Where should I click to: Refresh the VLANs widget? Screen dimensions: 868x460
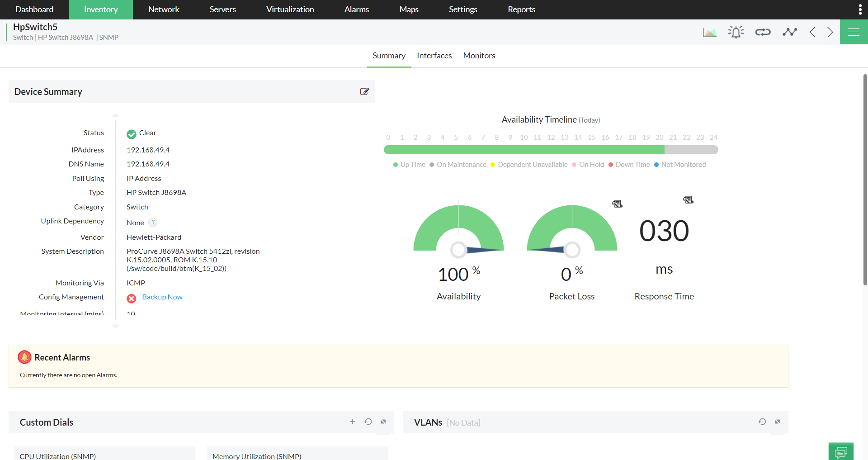click(x=763, y=422)
